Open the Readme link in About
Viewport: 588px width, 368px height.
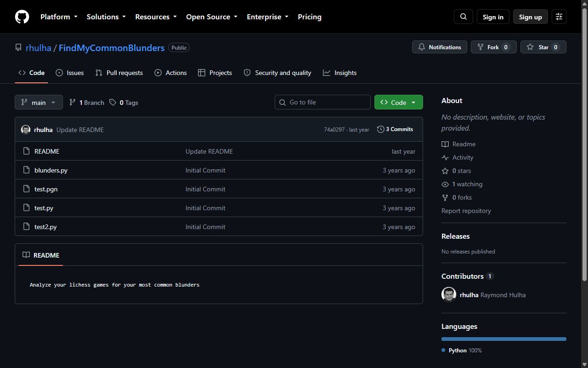[x=458, y=144]
